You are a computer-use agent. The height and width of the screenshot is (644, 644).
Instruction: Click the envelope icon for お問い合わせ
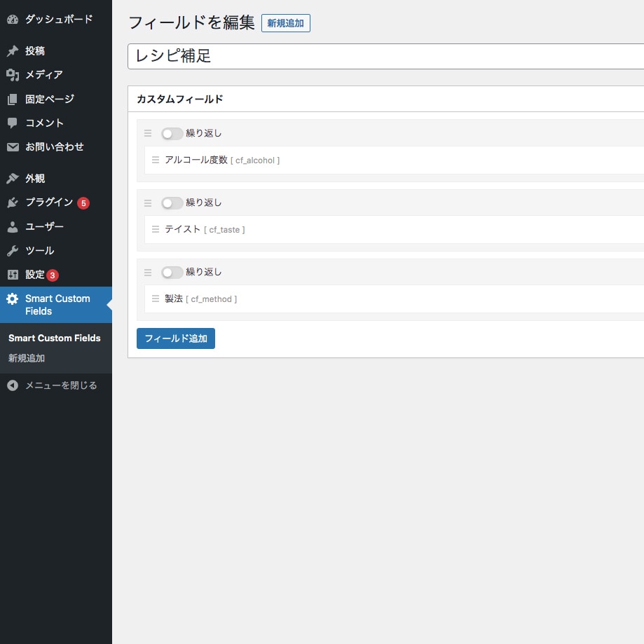click(x=13, y=147)
